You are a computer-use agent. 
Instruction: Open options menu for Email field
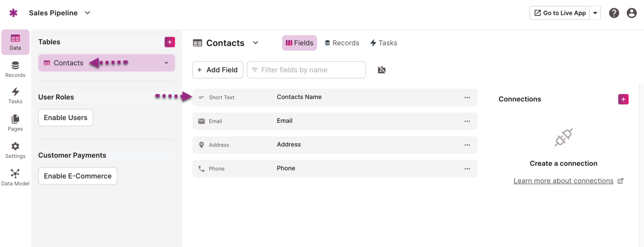tap(467, 121)
